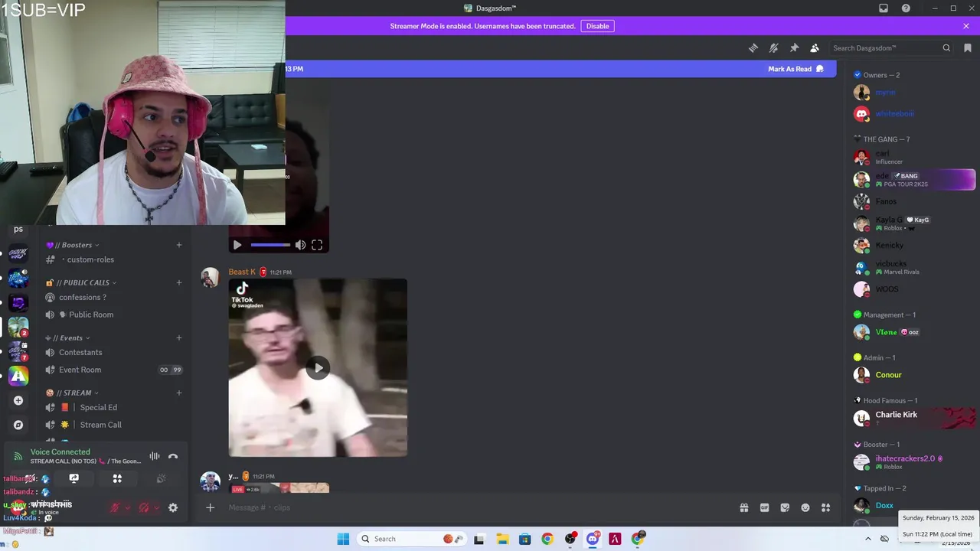This screenshot has height=551, width=980.
Task: Open output device dropdown next to headphones
Action: point(156,507)
